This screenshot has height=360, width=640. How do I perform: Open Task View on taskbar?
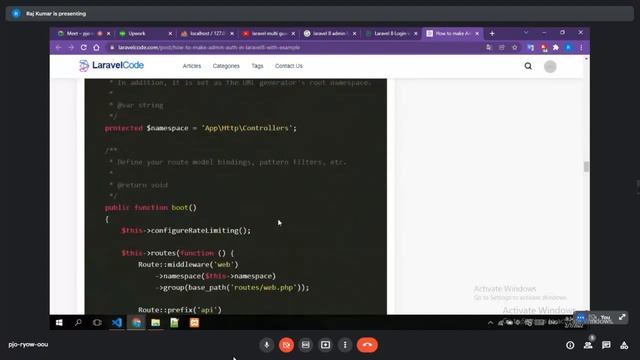click(97, 322)
